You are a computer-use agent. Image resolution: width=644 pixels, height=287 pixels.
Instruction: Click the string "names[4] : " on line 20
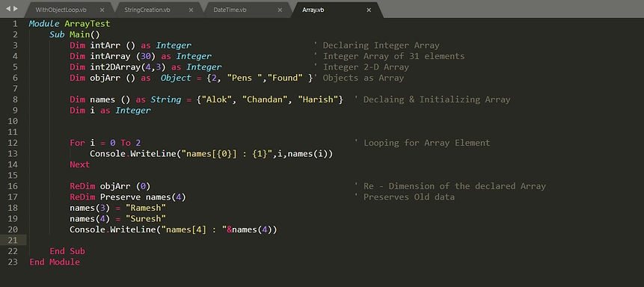(x=194, y=230)
